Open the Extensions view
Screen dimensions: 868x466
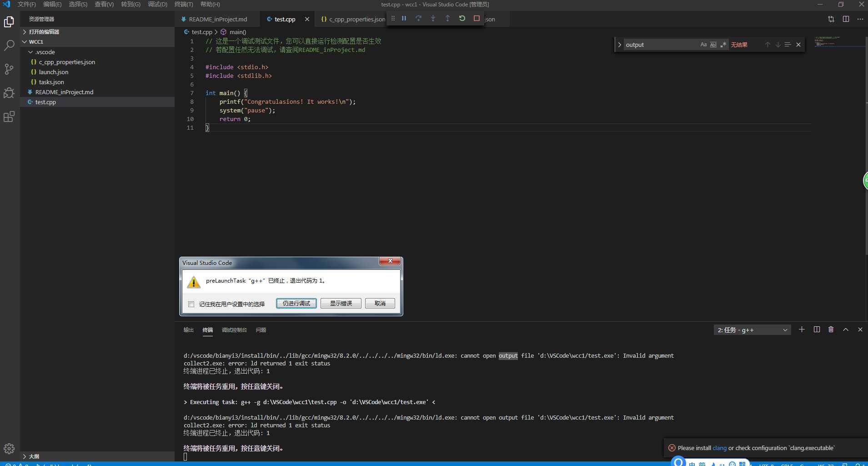9,117
